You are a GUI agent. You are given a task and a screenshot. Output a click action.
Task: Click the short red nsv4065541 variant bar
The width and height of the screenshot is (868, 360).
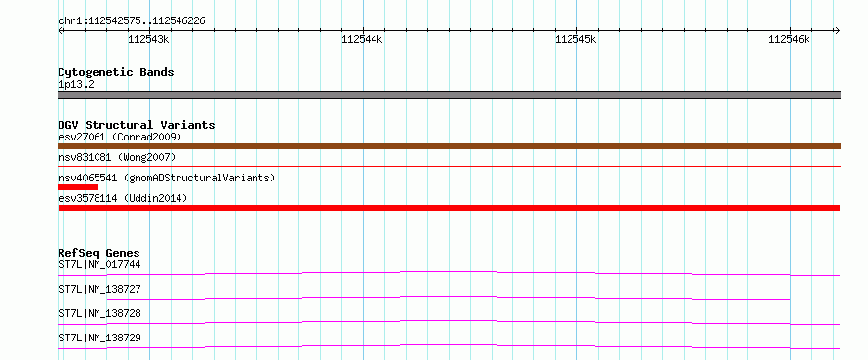[x=77, y=187]
